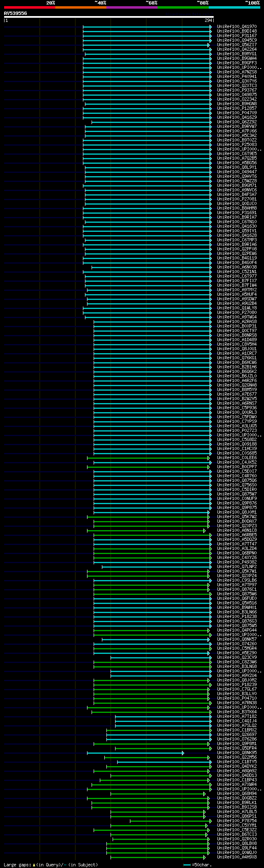Click the white query sequence ruler bar
Screen dimensions: 264x868
click(109, 17)
